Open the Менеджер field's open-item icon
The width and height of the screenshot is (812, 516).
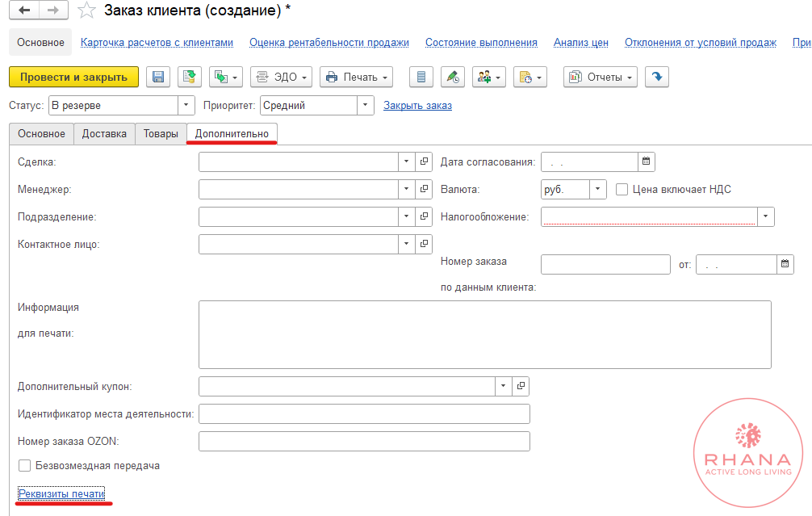pyautogui.click(x=424, y=189)
